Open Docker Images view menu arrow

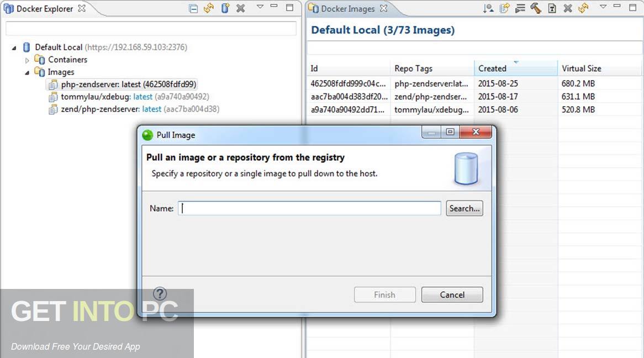point(603,7)
